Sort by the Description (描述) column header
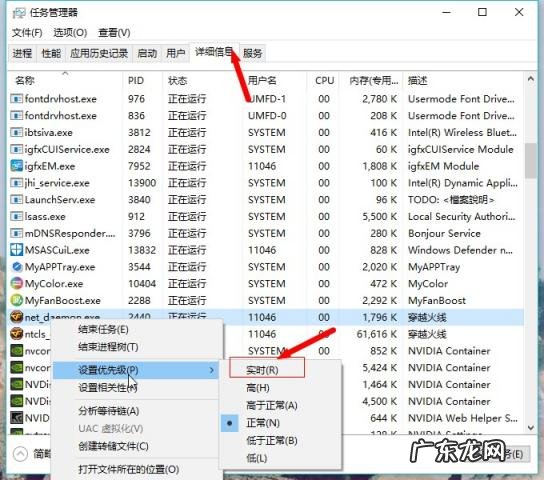Image resolution: width=544 pixels, height=480 pixels. [x=417, y=80]
